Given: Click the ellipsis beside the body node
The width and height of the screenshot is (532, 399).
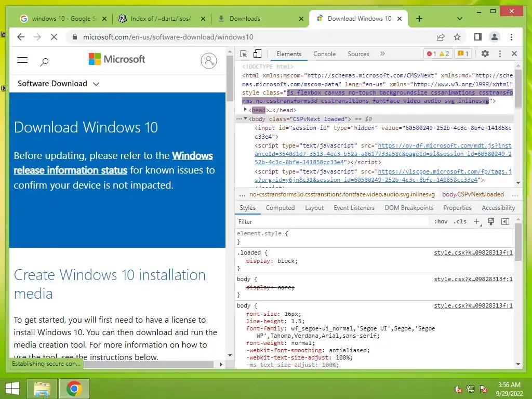Looking at the screenshot, I should pos(239,119).
